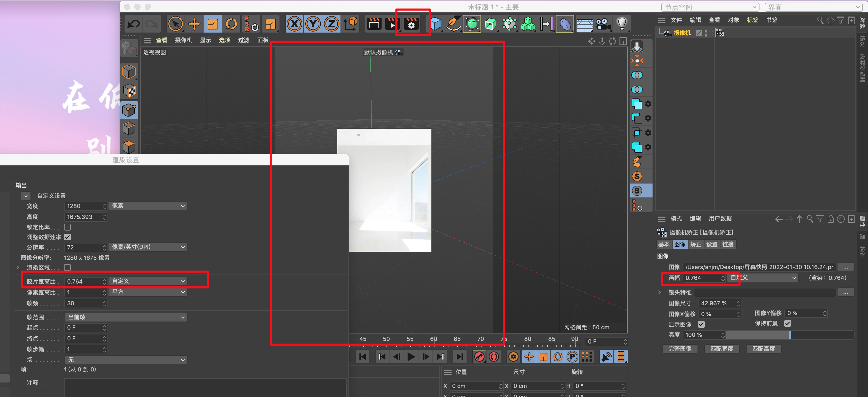The height and width of the screenshot is (397, 868).
Task: Select the Rotate tool in top toolbar
Action: (x=231, y=24)
